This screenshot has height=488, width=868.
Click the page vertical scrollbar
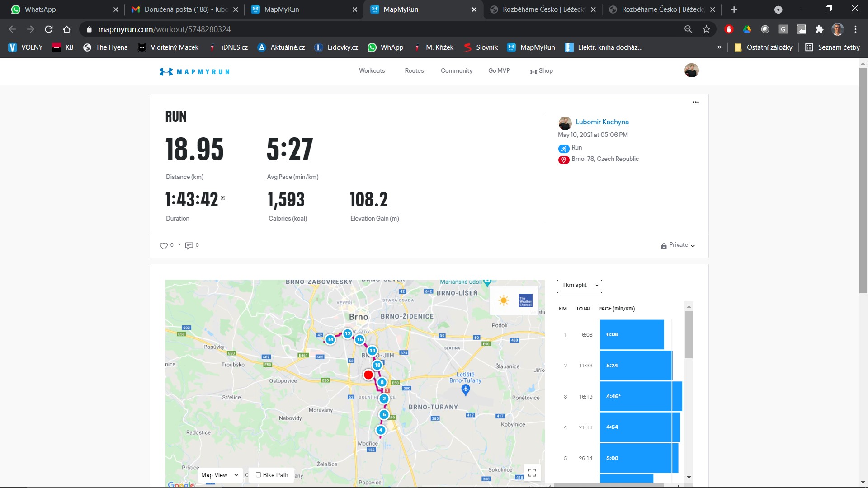coord(863,181)
